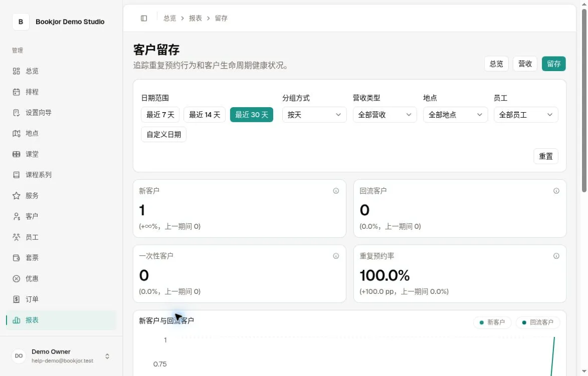Image resolution: width=588 pixels, height=376 pixels.
Task: Open the 总览 dashboard icon in sidebar
Action: (x=16, y=71)
